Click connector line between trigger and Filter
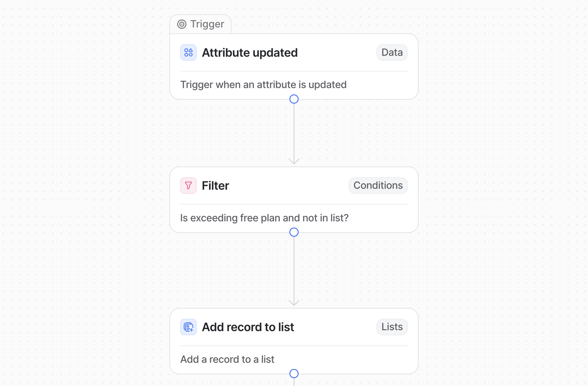The height and width of the screenshot is (386, 588). coord(294,131)
